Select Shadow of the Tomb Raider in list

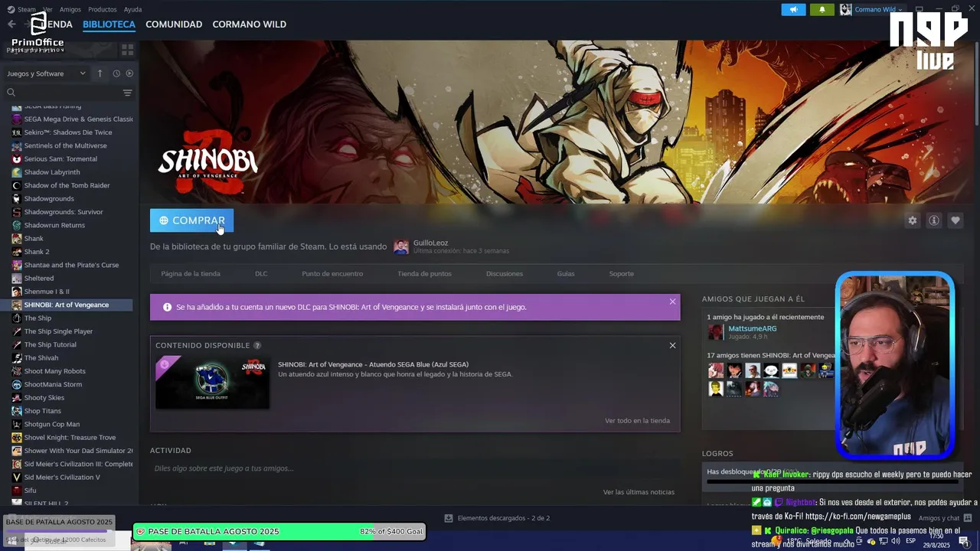pyautogui.click(x=67, y=185)
